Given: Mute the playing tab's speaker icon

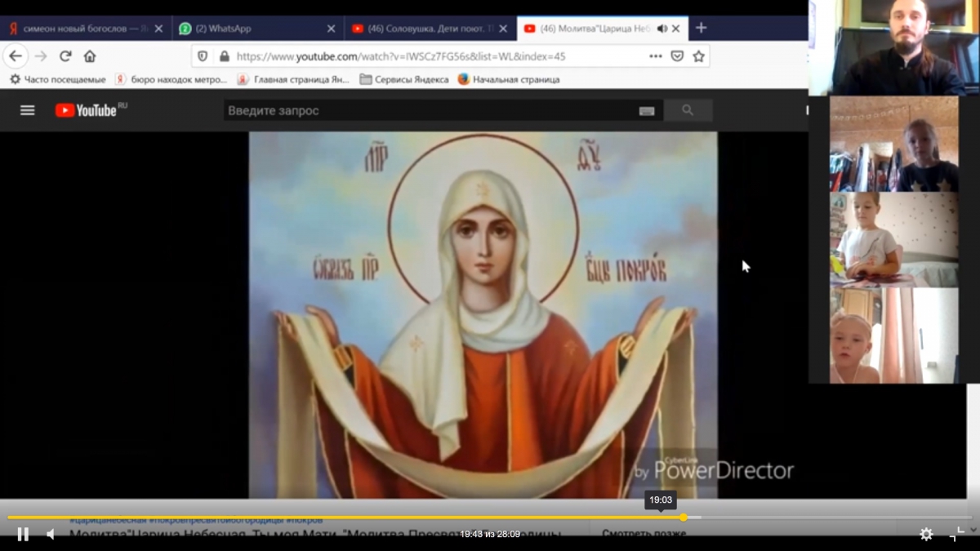Looking at the screenshot, I should click(x=661, y=29).
